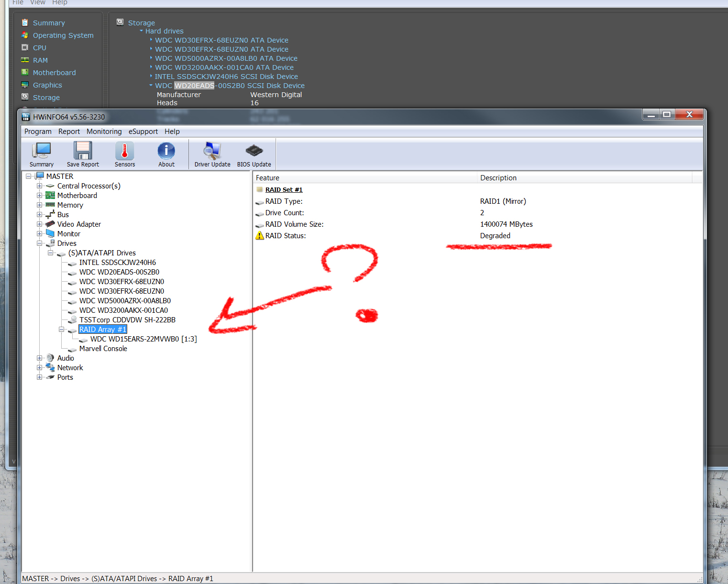This screenshot has width=728, height=584.
Task: Collapse the RAID Array #1 node
Action: point(61,329)
